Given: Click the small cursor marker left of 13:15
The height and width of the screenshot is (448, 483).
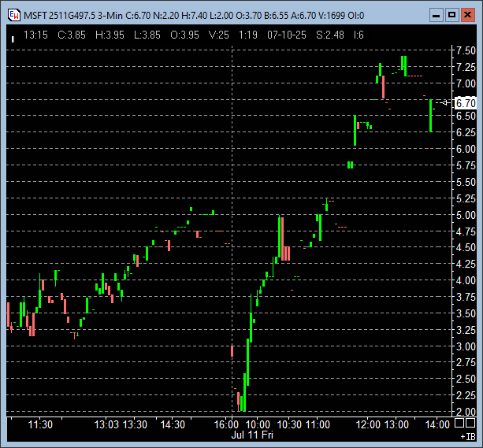Looking at the screenshot, I should [13, 39].
